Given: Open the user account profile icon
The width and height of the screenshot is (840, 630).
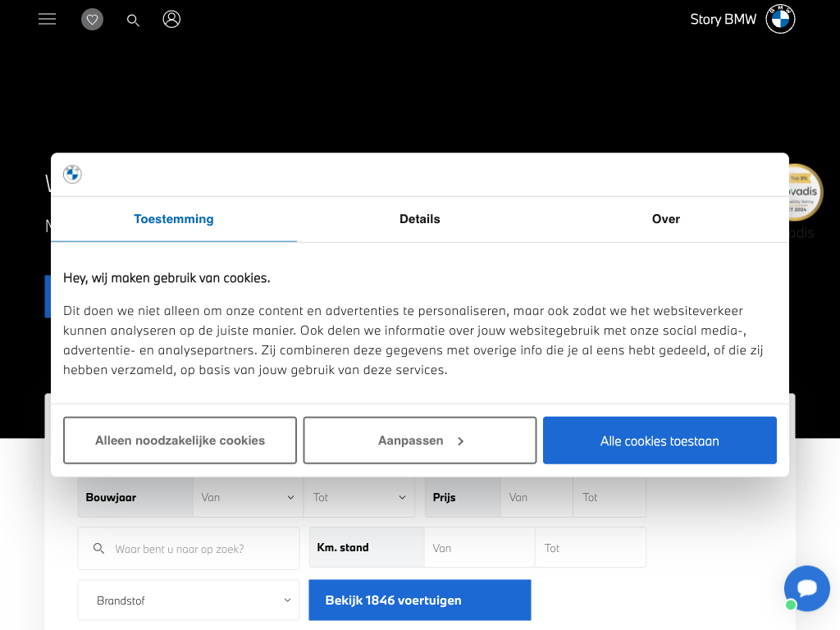Looking at the screenshot, I should (171, 19).
